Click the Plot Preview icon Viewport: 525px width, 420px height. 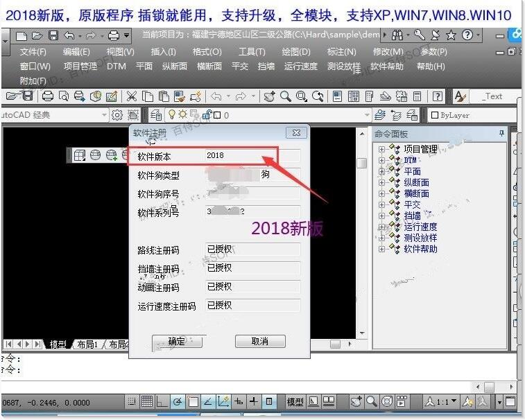pyautogui.click(x=64, y=96)
